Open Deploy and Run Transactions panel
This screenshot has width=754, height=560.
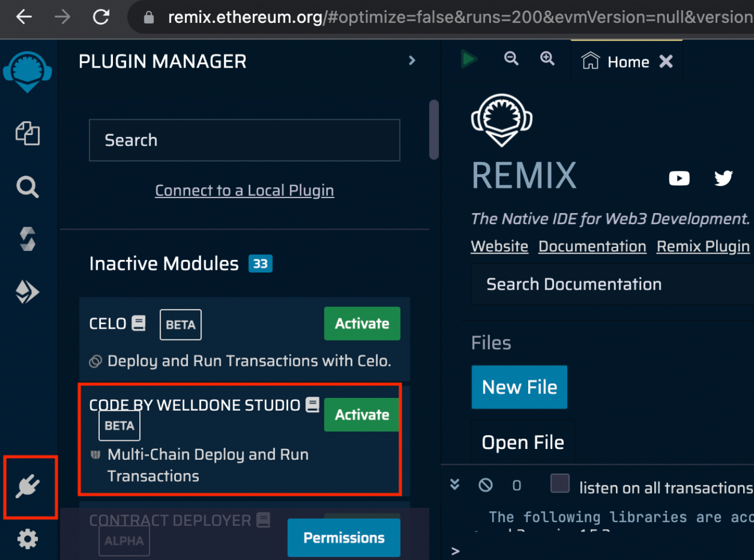pos(27,291)
